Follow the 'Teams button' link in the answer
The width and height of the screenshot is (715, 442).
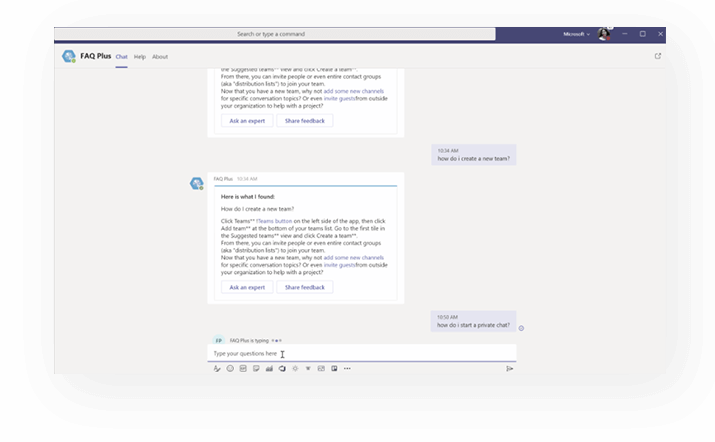click(x=274, y=221)
